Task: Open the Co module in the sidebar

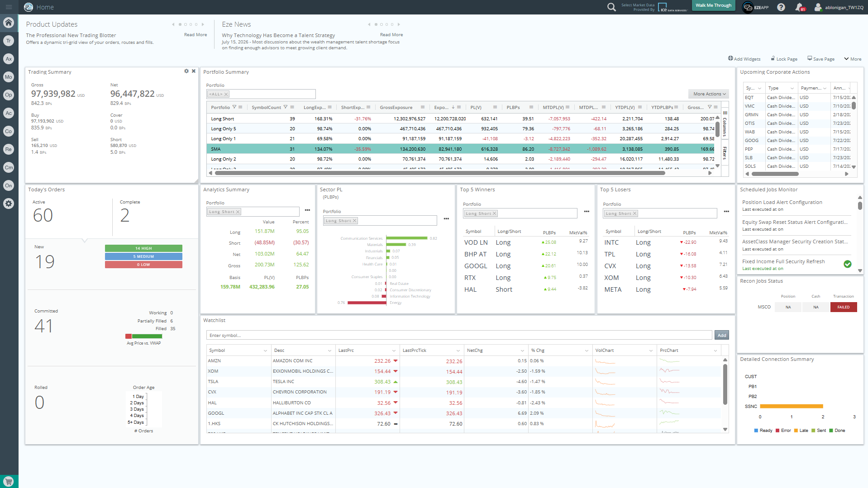Action: click(x=9, y=131)
